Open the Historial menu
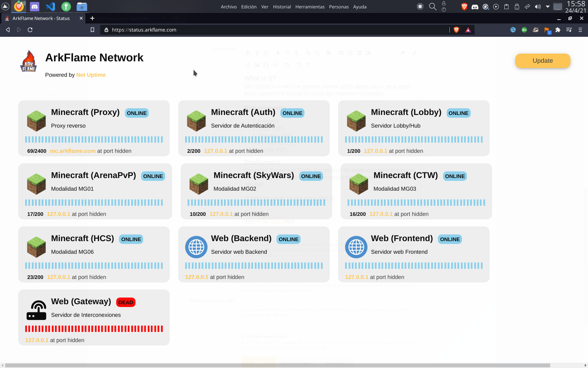Image resolution: width=588 pixels, height=368 pixels. (x=282, y=7)
